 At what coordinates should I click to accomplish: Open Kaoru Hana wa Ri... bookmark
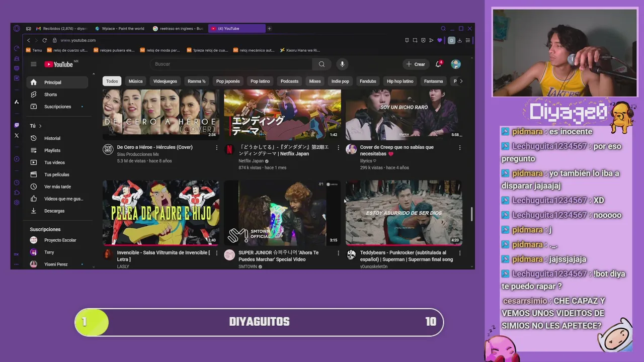coord(300,50)
